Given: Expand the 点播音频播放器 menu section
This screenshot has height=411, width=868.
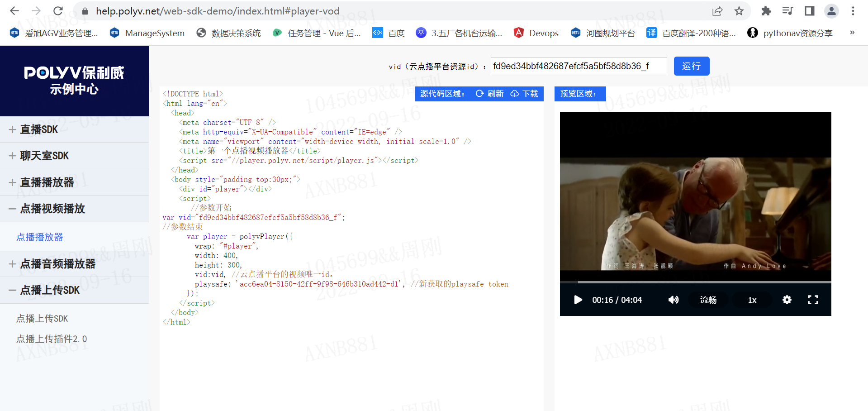Looking at the screenshot, I should click(x=74, y=264).
